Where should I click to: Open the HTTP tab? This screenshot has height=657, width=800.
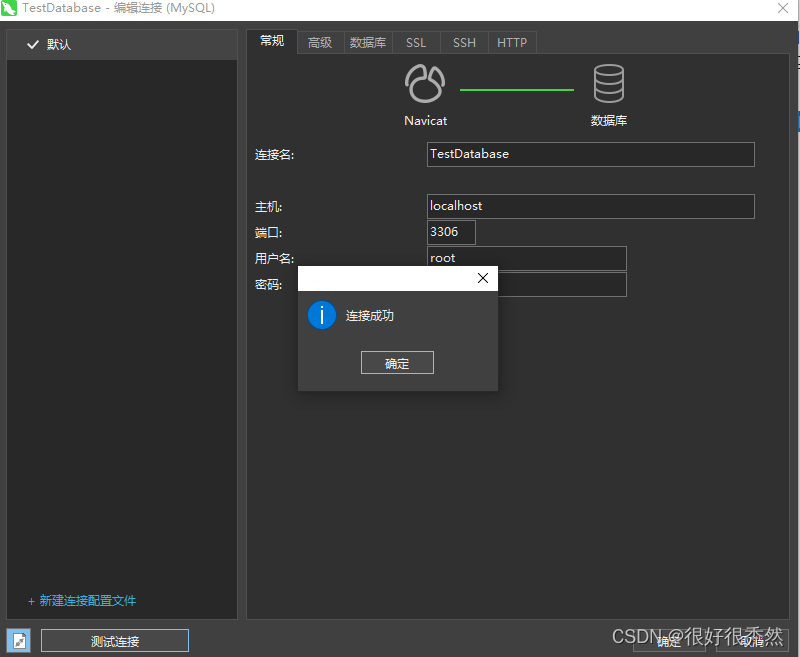(x=512, y=43)
